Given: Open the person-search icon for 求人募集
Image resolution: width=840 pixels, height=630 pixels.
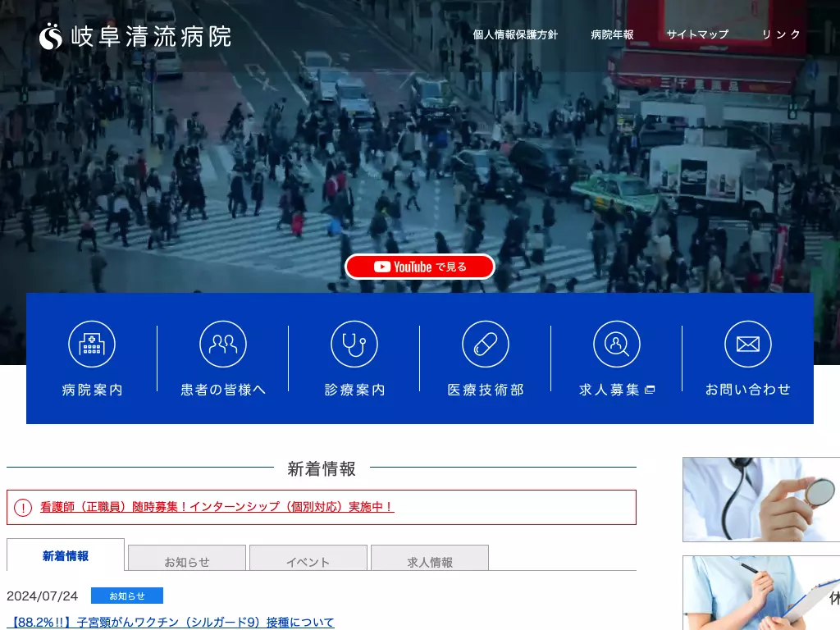Looking at the screenshot, I should [x=617, y=344].
